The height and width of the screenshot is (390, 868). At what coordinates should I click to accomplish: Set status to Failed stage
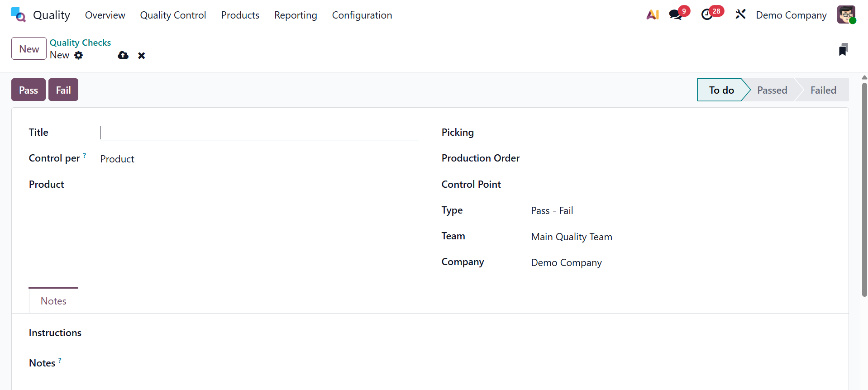click(x=823, y=90)
